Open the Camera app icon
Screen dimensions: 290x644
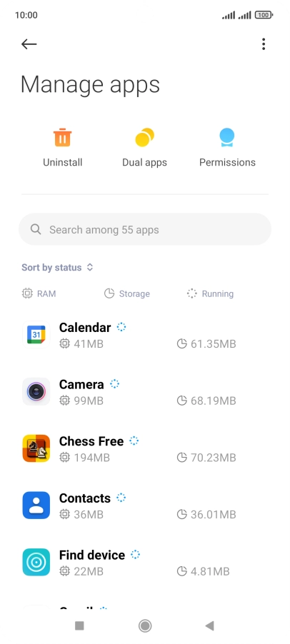pos(36,391)
